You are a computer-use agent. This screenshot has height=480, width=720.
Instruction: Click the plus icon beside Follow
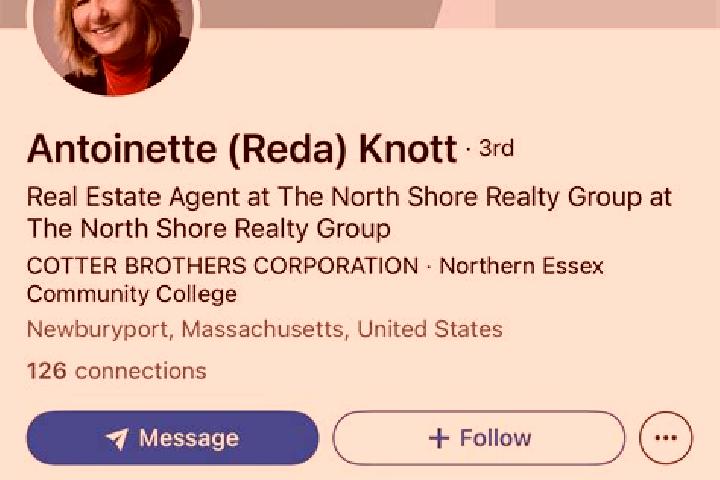coord(439,438)
